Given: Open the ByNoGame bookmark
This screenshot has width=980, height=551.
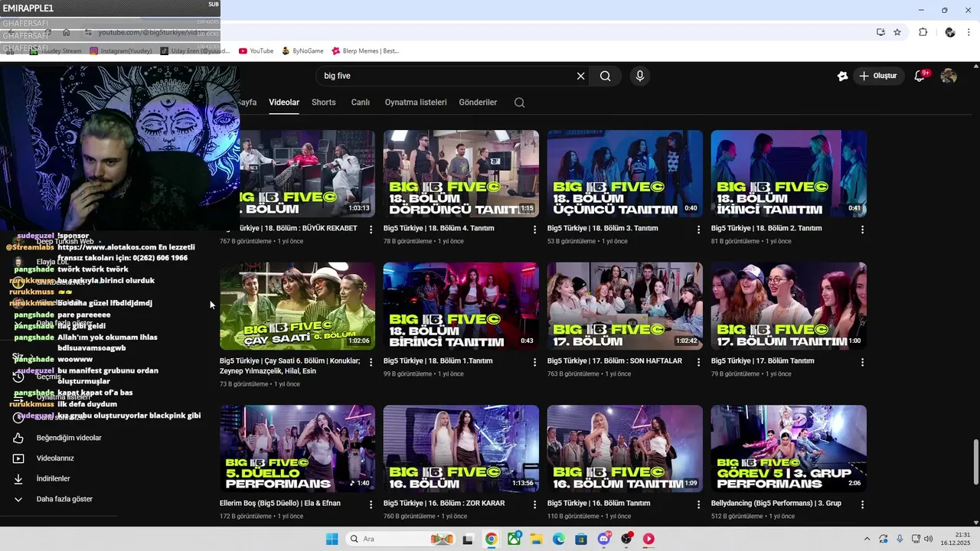Looking at the screenshot, I should tap(302, 51).
